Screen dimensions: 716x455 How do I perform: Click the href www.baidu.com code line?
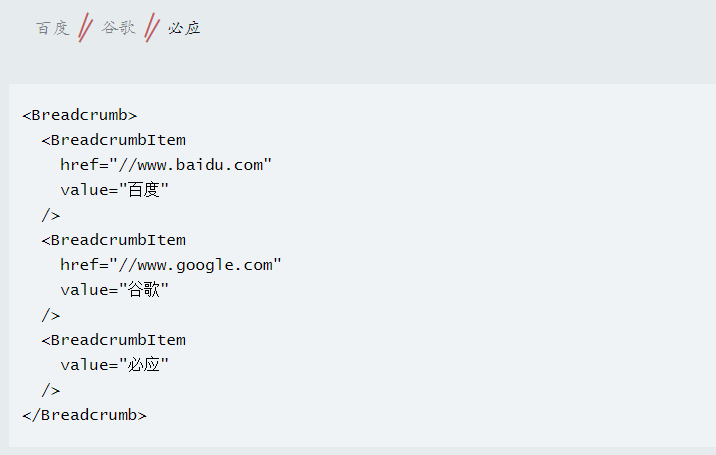point(166,165)
